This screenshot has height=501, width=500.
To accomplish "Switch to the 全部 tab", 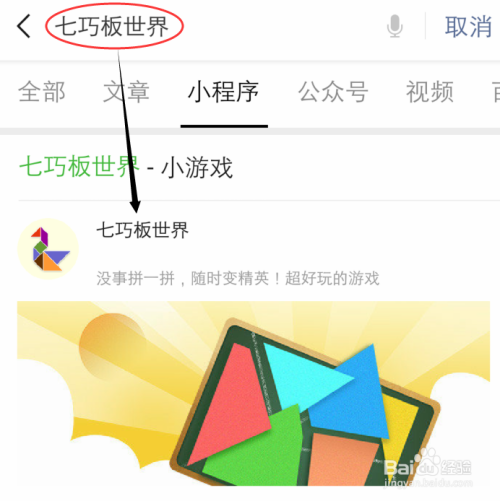I will click(42, 92).
